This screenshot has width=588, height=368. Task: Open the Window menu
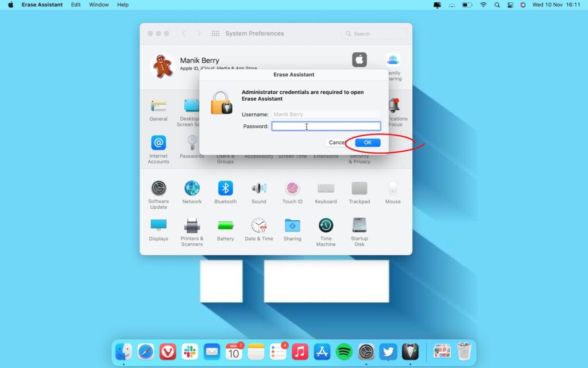pos(98,5)
